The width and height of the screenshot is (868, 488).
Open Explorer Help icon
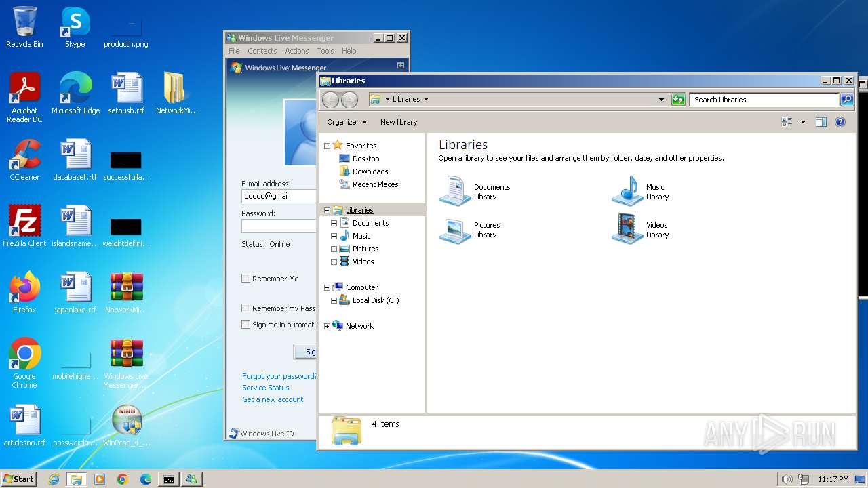pos(840,122)
